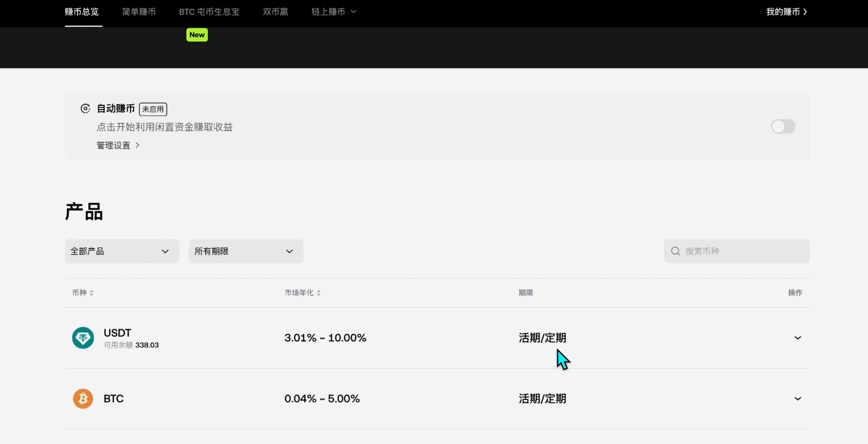Open the 所有期限 term filter dropdown

point(245,250)
